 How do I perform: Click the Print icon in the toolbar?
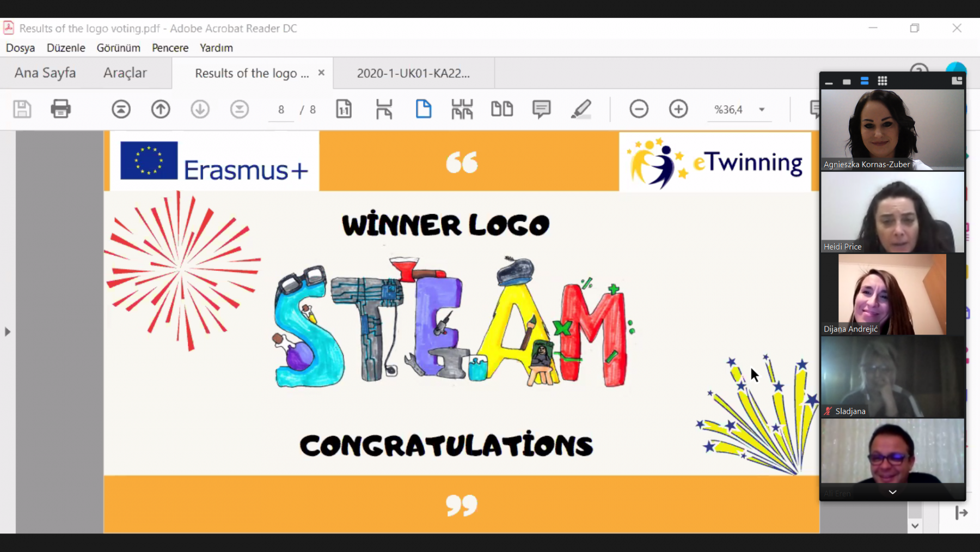pyautogui.click(x=60, y=109)
